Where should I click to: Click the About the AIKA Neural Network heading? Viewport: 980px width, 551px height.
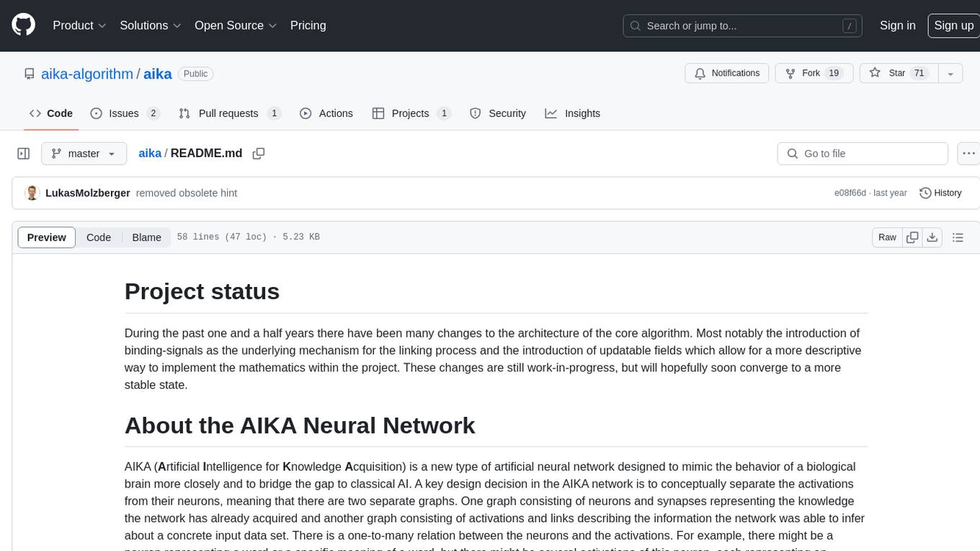click(300, 426)
